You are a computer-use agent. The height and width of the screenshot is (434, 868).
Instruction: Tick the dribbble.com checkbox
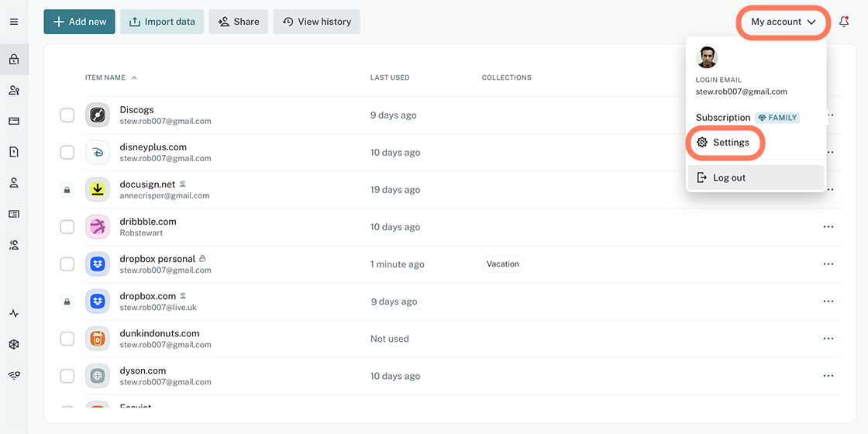click(67, 227)
